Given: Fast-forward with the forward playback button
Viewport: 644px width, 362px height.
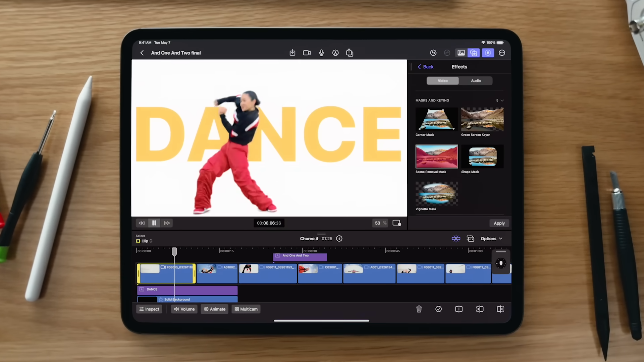Looking at the screenshot, I should (167, 223).
